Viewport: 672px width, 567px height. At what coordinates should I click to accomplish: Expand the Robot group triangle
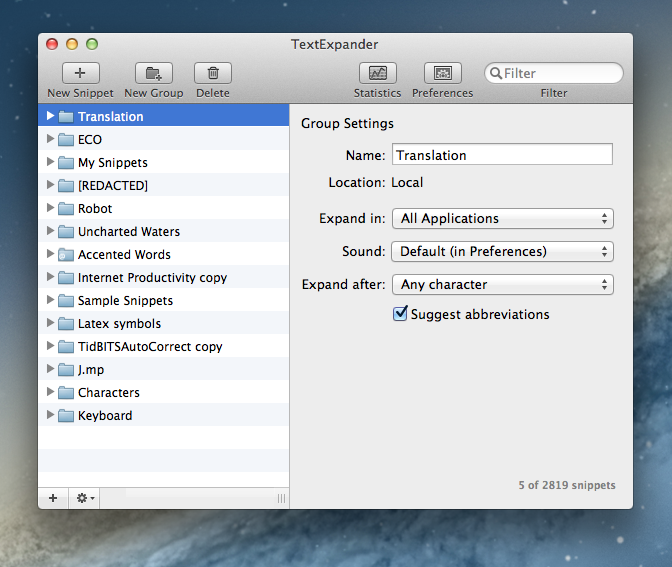[x=50, y=207]
